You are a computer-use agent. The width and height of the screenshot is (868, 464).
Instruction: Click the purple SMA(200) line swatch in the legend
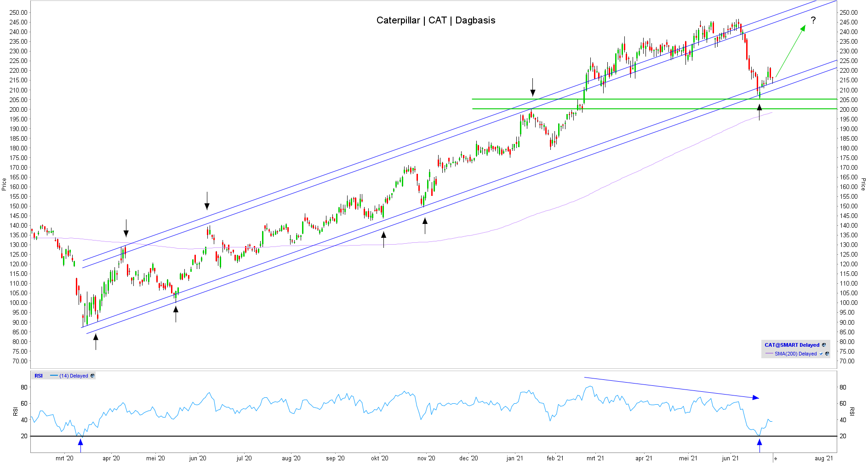click(x=769, y=354)
